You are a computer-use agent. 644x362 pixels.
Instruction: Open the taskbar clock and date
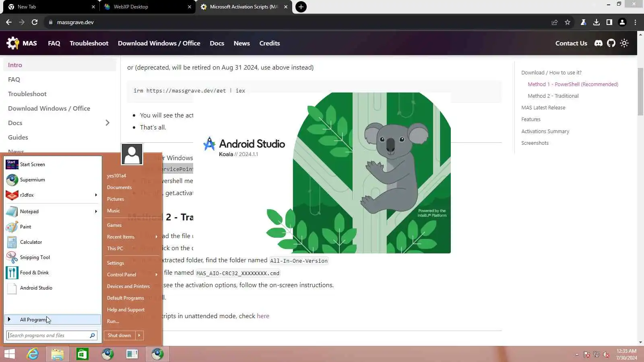point(627,354)
